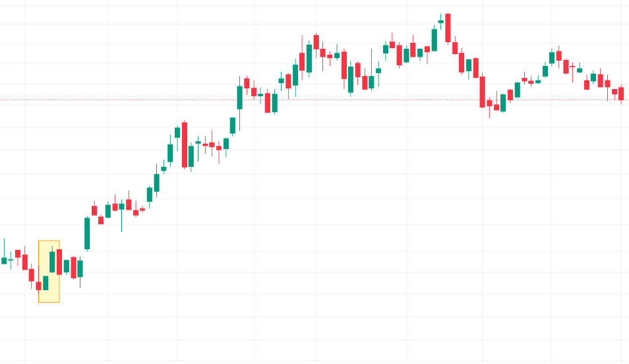629x364 pixels.
Task: Select the tall green breakout candle right of yellow box
Action: click(87, 233)
